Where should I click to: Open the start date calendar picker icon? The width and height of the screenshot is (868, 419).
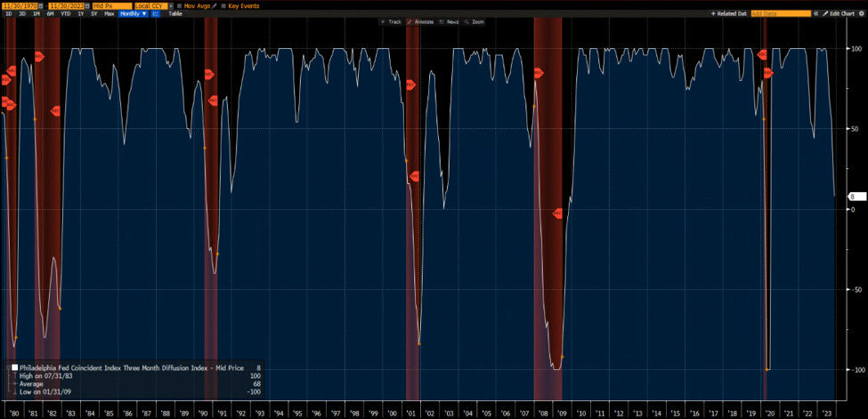point(41,6)
